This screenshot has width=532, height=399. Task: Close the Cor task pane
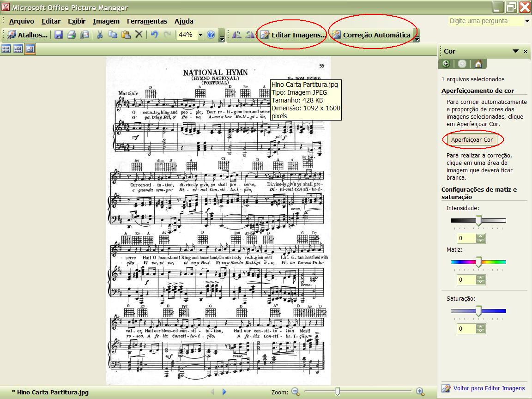tap(526, 52)
